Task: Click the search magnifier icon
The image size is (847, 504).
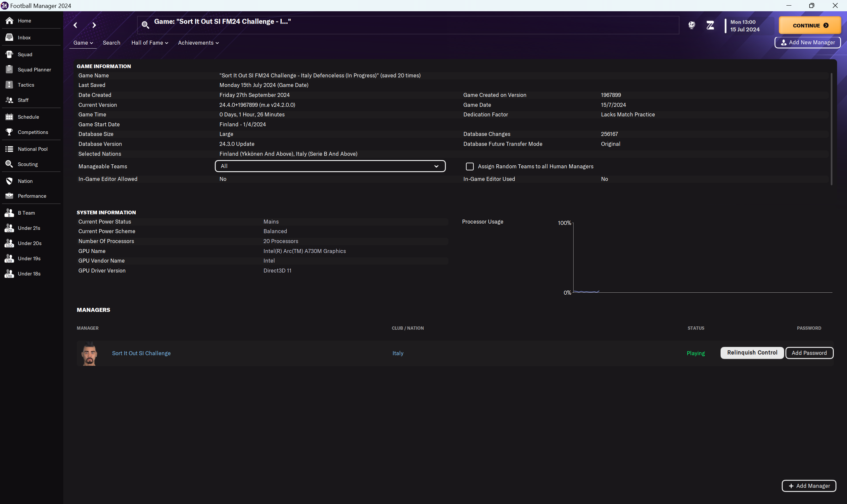Action: coord(145,25)
